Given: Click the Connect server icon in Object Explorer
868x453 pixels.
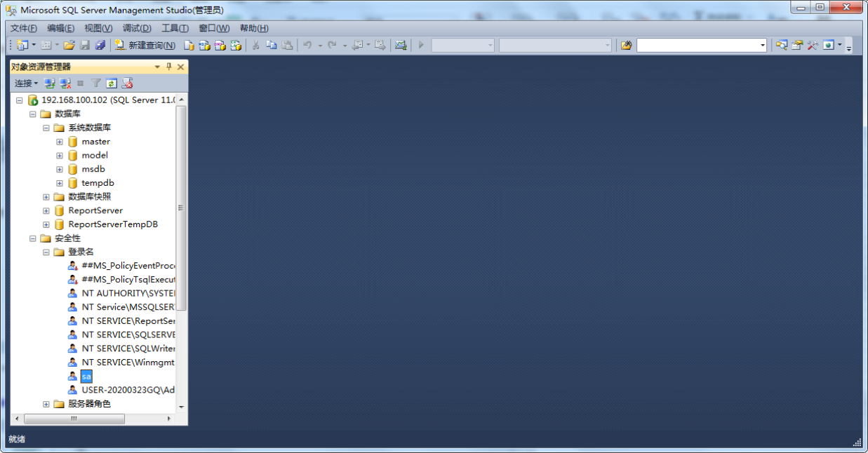Looking at the screenshot, I should click(x=49, y=83).
